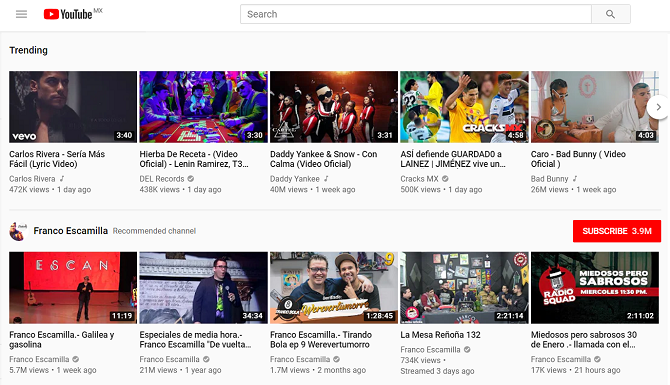
Task: Click verified badge next to Cracks MX
Action: pos(445,179)
